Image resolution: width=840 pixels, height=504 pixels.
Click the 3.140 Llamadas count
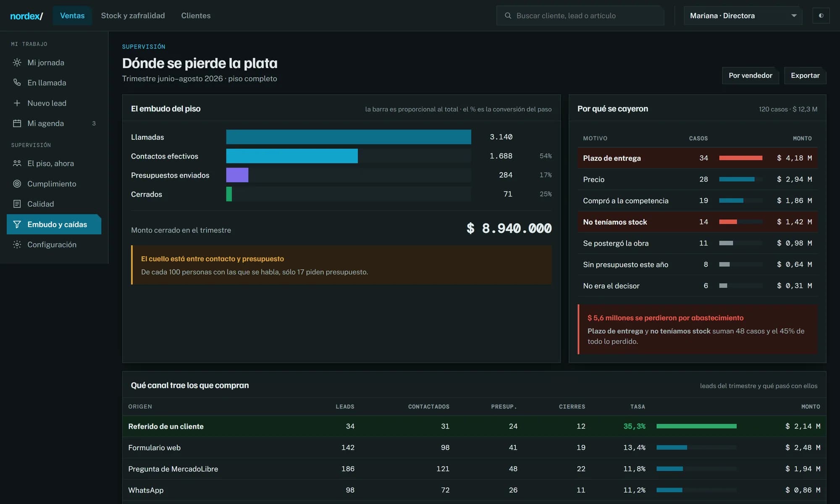tap(501, 137)
